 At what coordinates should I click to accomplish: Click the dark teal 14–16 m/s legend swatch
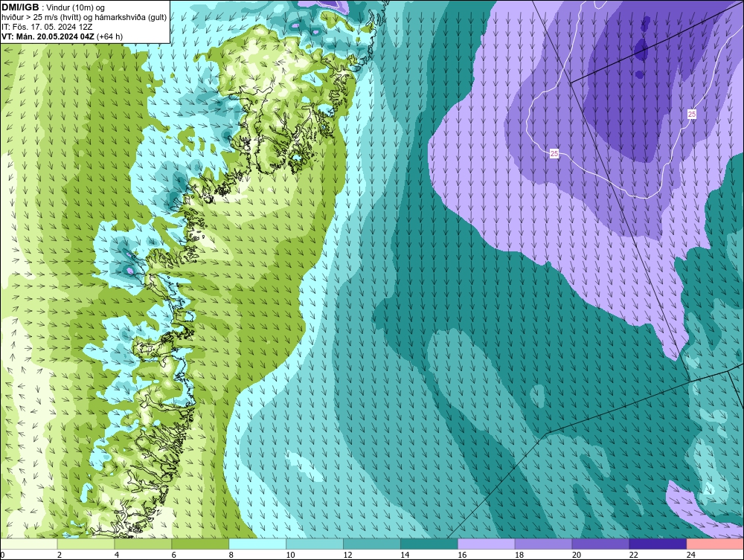tap(429, 544)
